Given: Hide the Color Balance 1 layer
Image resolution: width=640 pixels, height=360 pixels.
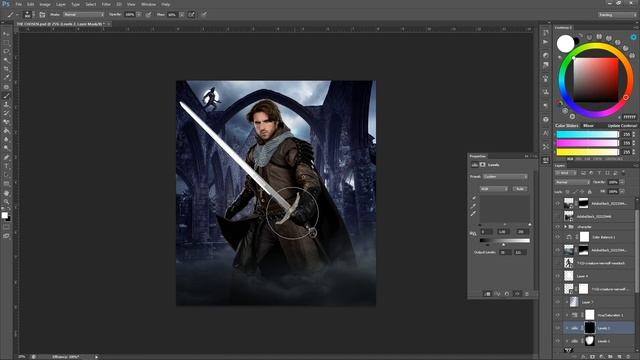Looking at the screenshot, I should coord(558,237).
